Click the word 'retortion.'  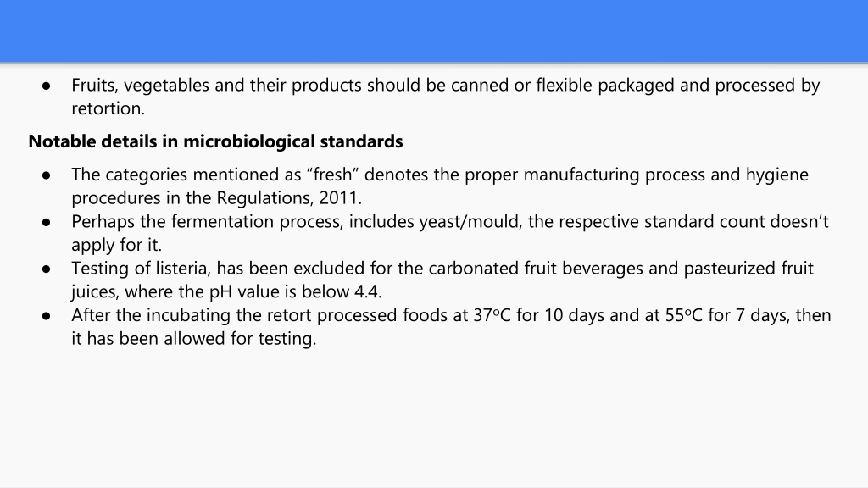pyautogui.click(x=108, y=108)
